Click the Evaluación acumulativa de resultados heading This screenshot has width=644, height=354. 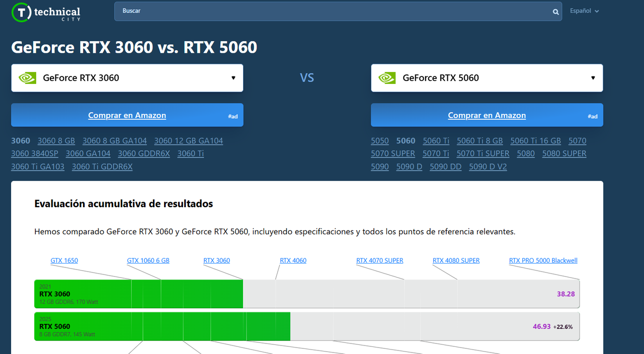point(124,204)
